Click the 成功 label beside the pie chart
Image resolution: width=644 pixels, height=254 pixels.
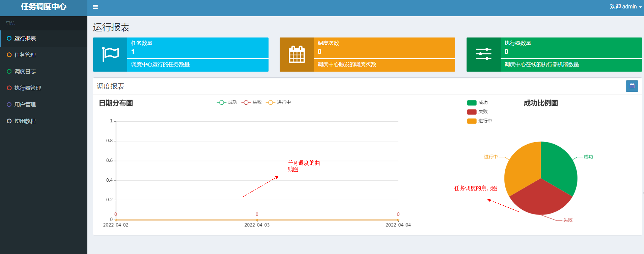588,157
